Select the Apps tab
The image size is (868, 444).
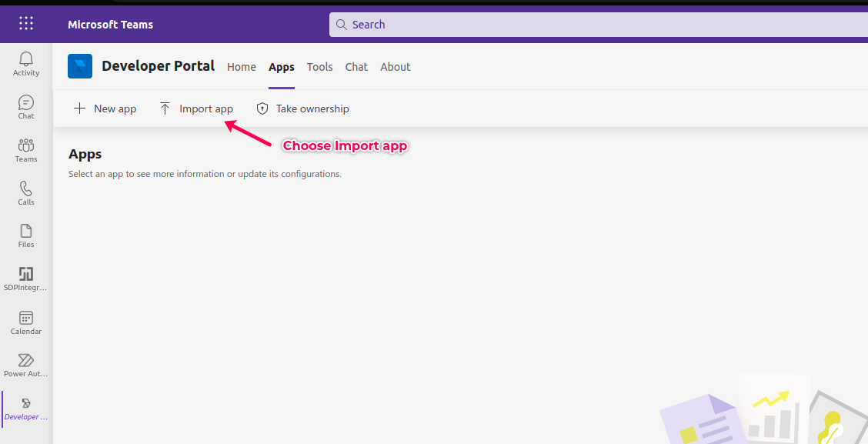click(x=282, y=67)
